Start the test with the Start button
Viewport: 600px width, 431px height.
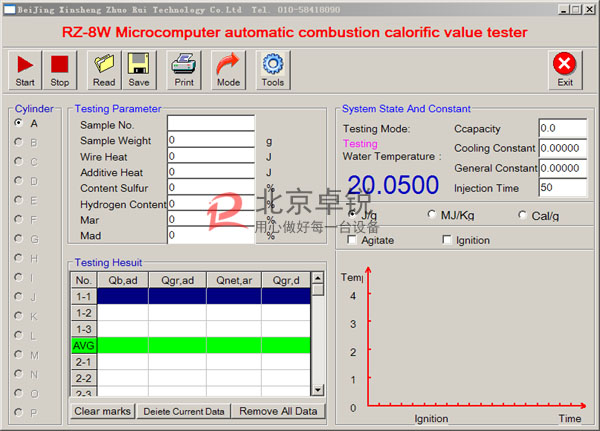tap(25, 70)
